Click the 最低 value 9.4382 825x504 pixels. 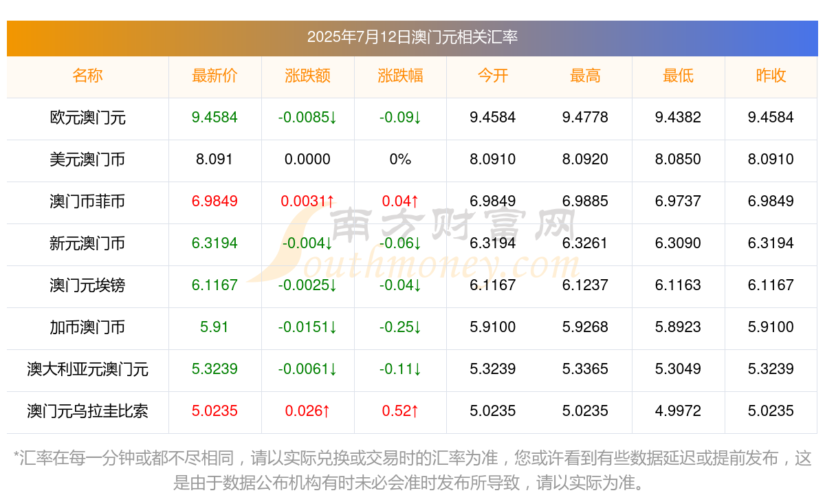tap(678, 118)
